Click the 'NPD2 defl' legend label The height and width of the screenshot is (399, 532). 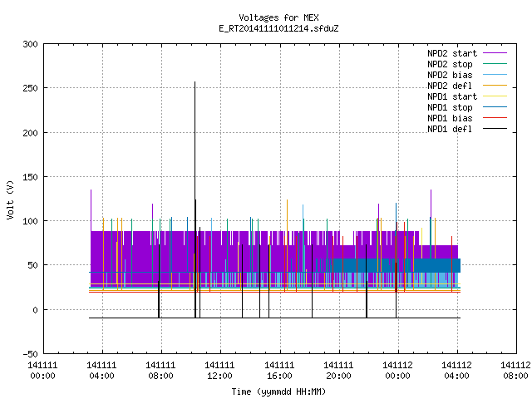click(x=450, y=86)
